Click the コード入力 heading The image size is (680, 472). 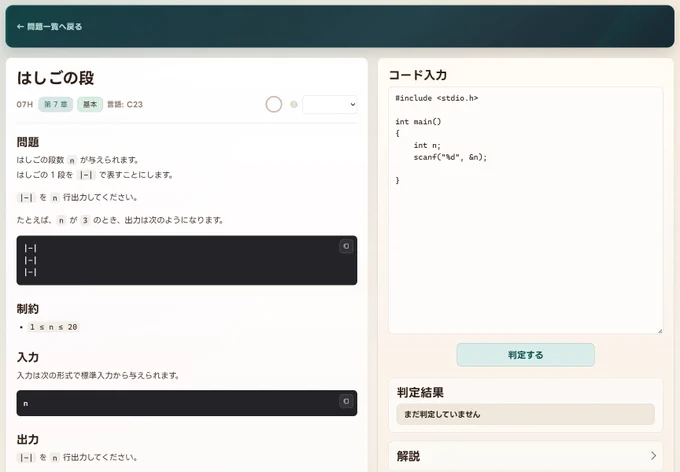[418, 75]
